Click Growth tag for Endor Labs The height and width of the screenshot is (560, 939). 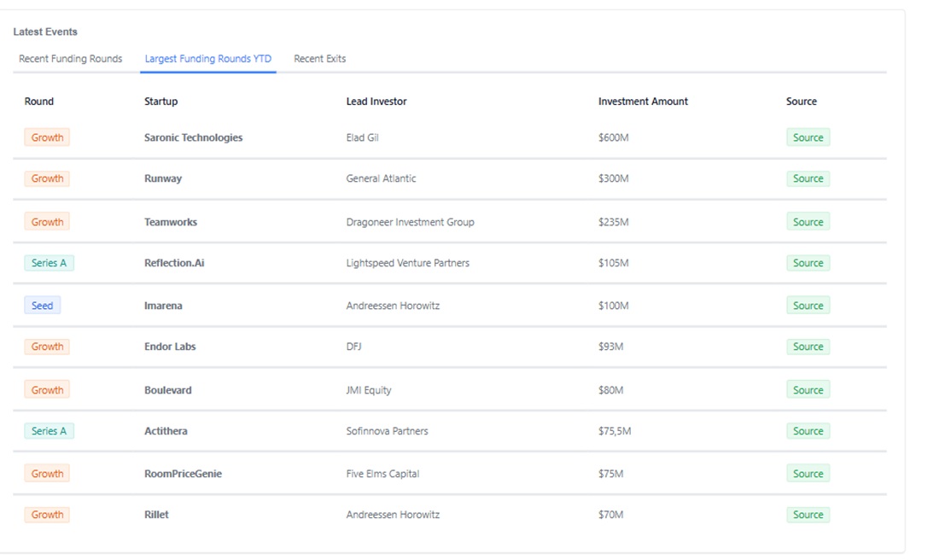(47, 347)
